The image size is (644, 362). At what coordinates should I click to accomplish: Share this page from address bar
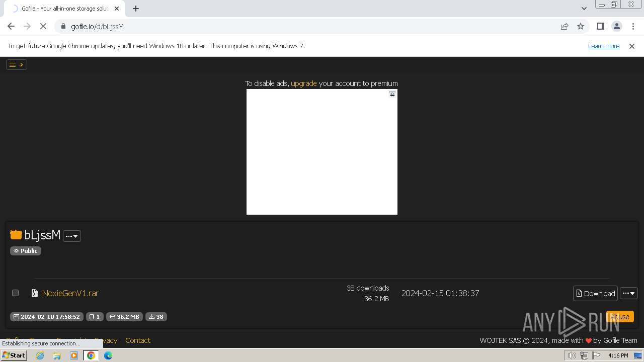565,26
